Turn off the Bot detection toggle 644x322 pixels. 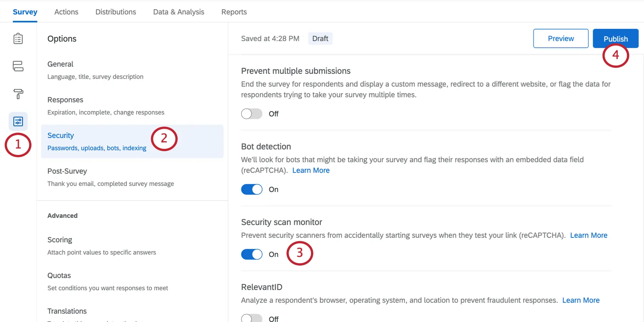click(252, 189)
